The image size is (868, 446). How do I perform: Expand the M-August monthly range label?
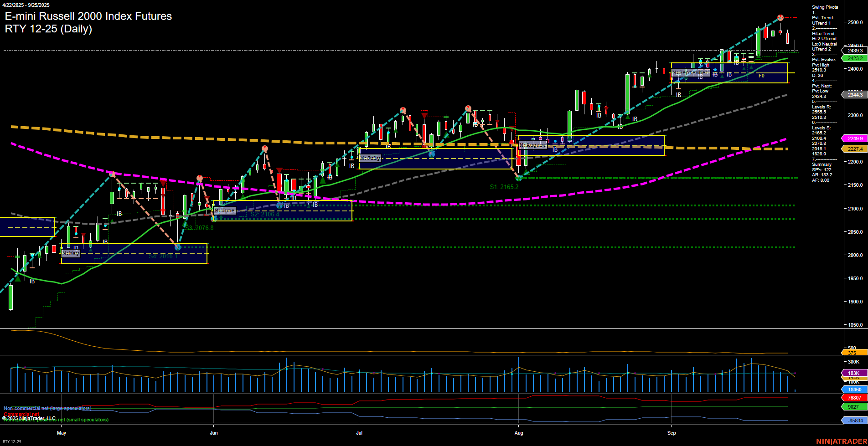pyautogui.click(x=533, y=145)
